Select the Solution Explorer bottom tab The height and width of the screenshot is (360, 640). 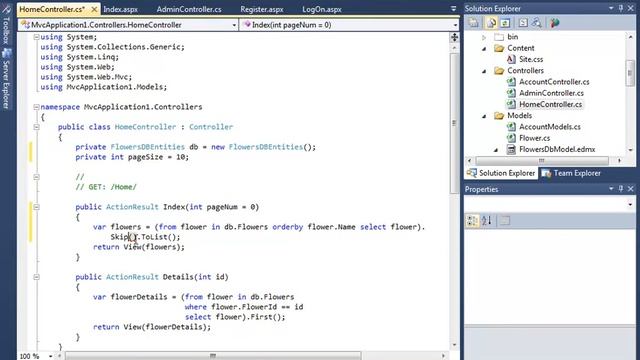[x=501, y=173]
